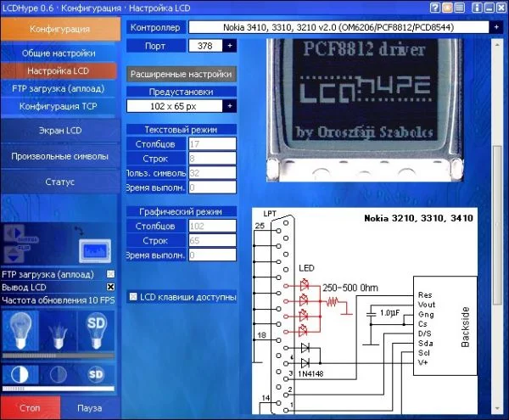The width and height of the screenshot is (509, 420).
Task: Adjust the backlight brightness slider bar
Action: [59, 356]
